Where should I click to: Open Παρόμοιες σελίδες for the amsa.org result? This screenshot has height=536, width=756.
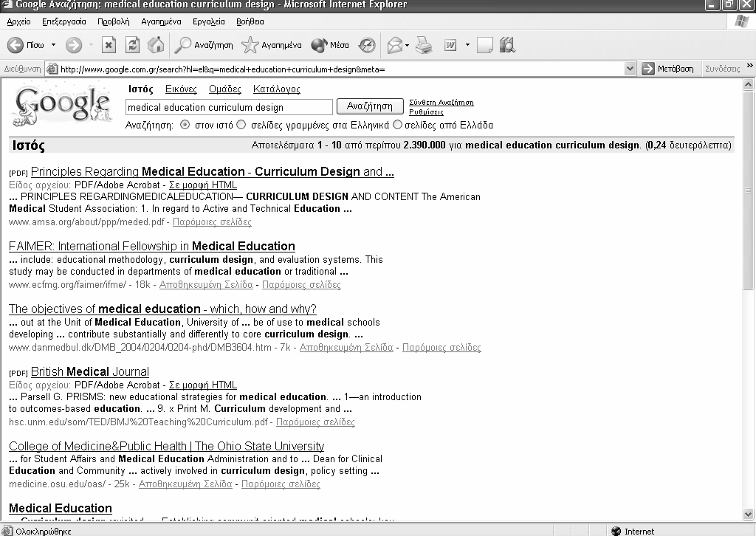(212, 222)
